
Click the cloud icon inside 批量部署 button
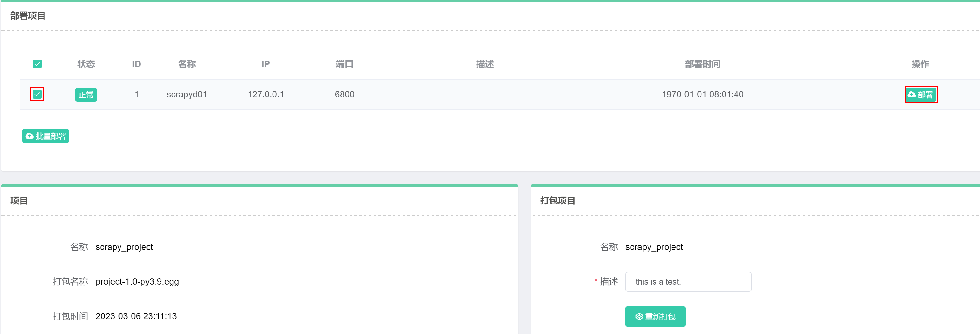(30, 136)
